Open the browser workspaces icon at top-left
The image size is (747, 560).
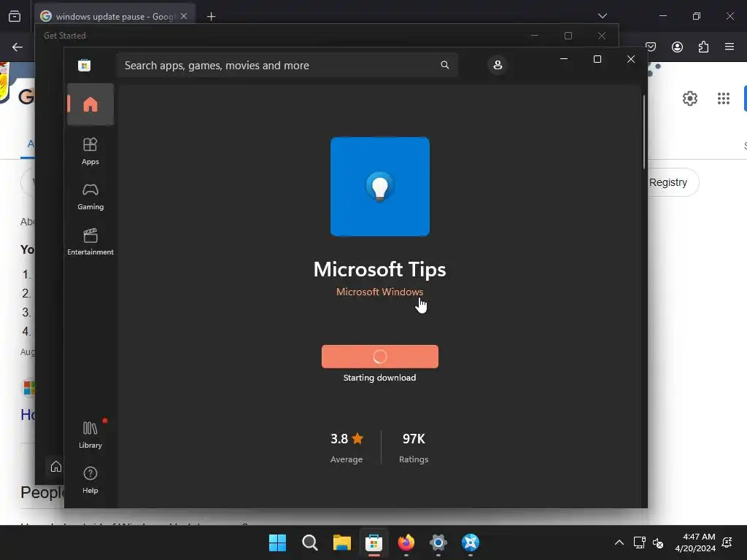(x=15, y=16)
